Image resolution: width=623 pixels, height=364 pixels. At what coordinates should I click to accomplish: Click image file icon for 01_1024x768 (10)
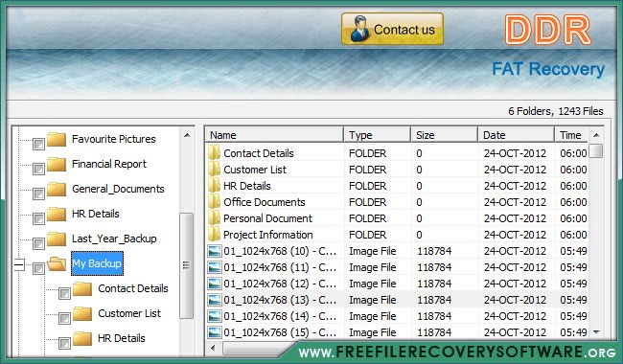[215, 251]
